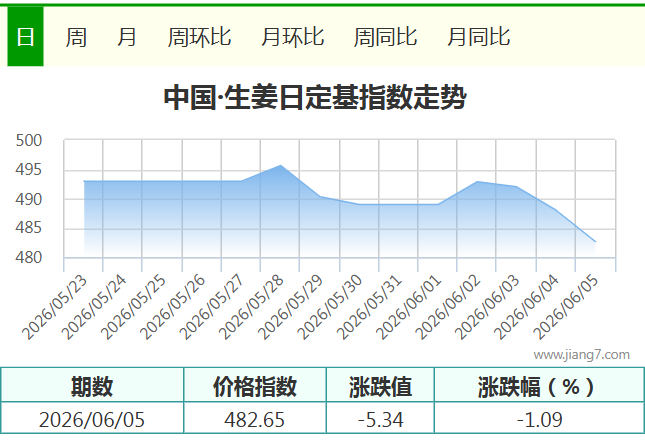Image resolution: width=645 pixels, height=440 pixels.
Task: Click the x-axis date 2026/06/05 under chart
Action: tap(566, 307)
